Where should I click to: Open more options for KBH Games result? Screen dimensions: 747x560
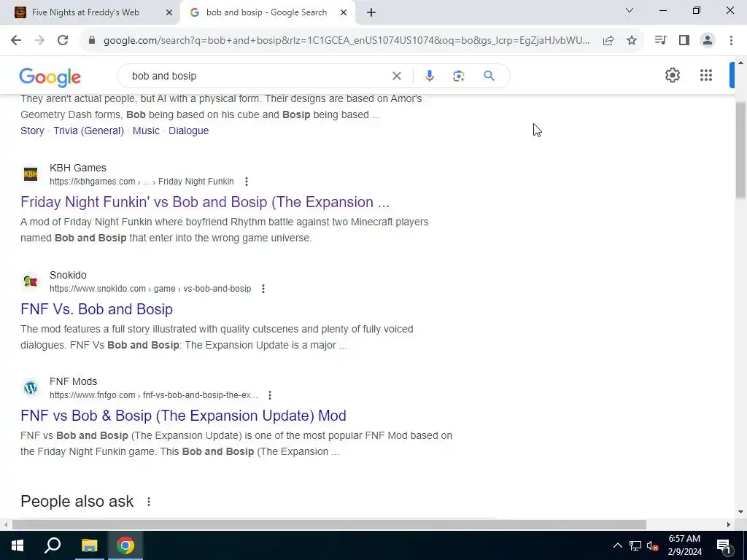(247, 182)
